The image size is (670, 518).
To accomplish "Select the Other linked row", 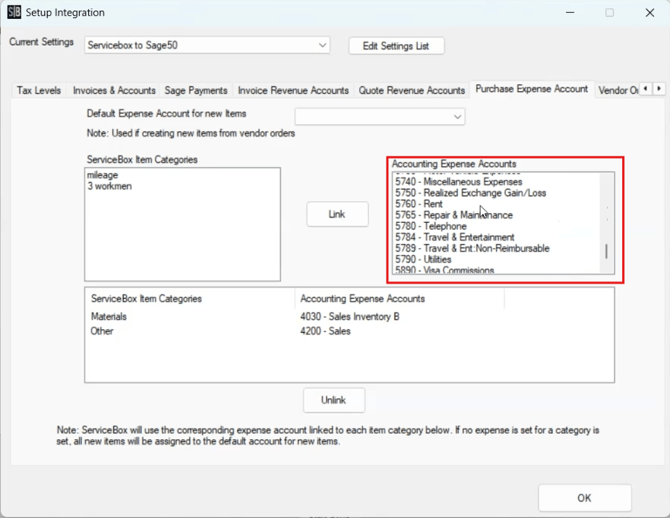I will pos(102,331).
